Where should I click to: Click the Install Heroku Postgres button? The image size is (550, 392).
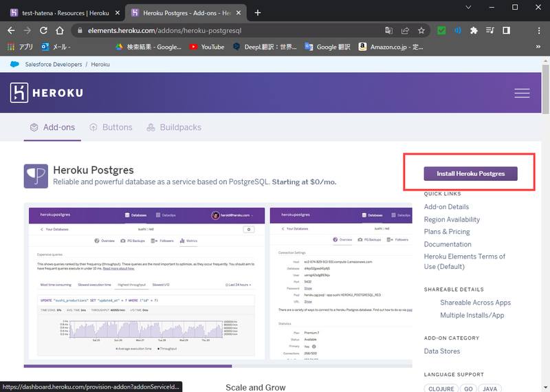coord(471,174)
